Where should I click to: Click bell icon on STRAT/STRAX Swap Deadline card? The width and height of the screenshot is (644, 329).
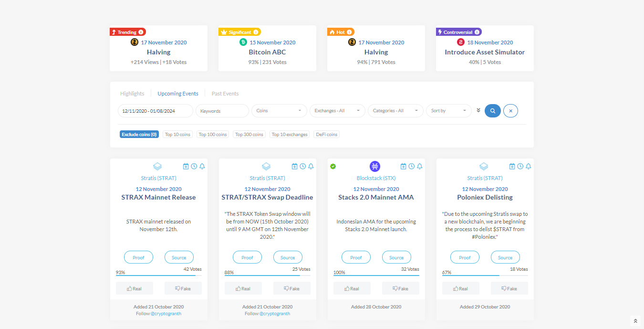311,166
